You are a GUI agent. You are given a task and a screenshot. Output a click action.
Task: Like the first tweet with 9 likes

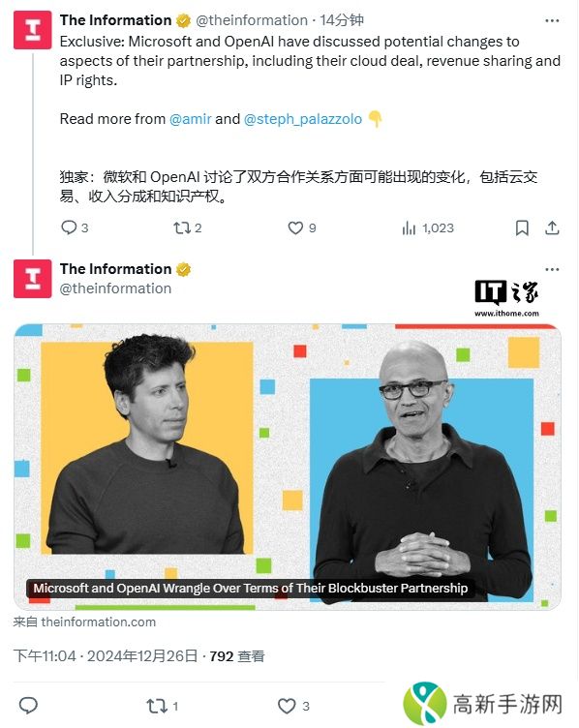point(302,227)
